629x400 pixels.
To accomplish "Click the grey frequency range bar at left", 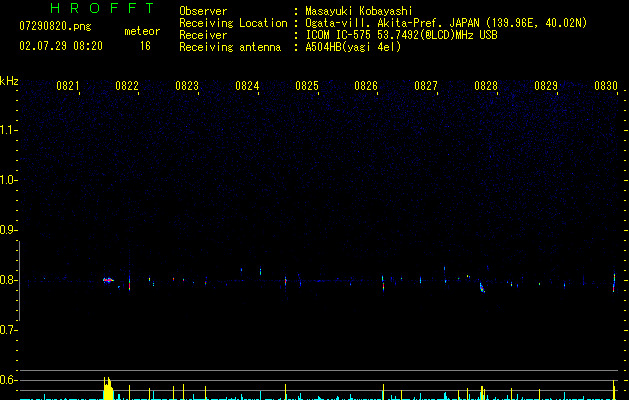I will 19,281.
